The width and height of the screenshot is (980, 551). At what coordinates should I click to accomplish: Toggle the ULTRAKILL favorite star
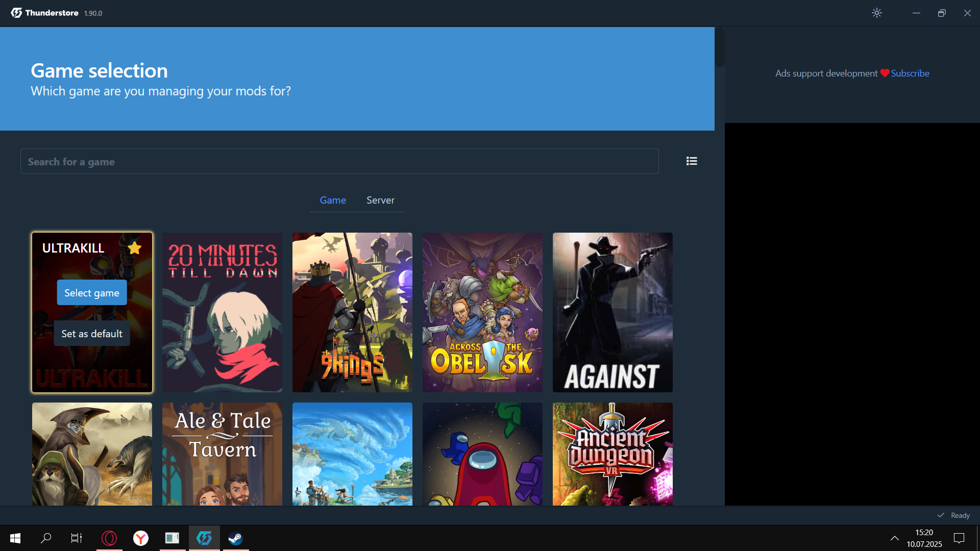[x=135, y=248]
